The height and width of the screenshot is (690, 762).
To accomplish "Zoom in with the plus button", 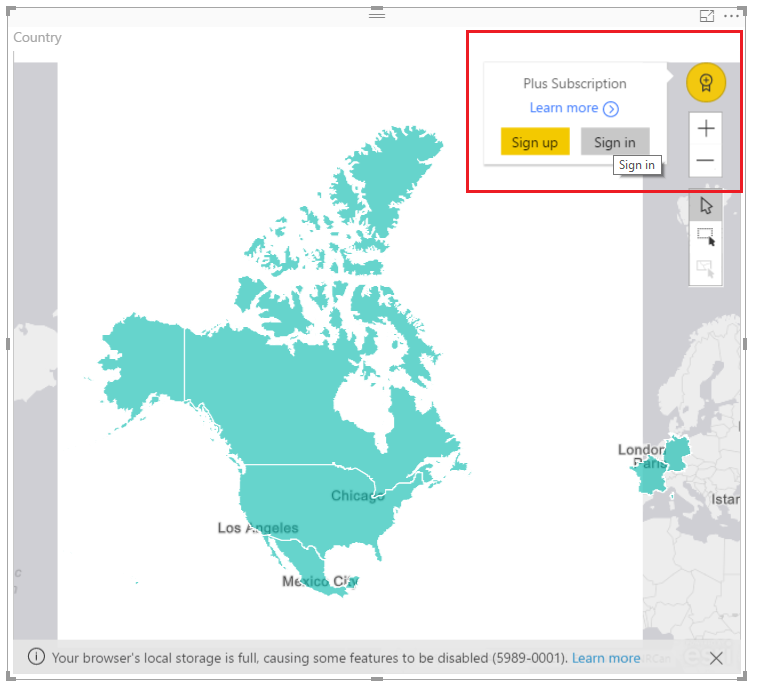I will pos(706,129).
